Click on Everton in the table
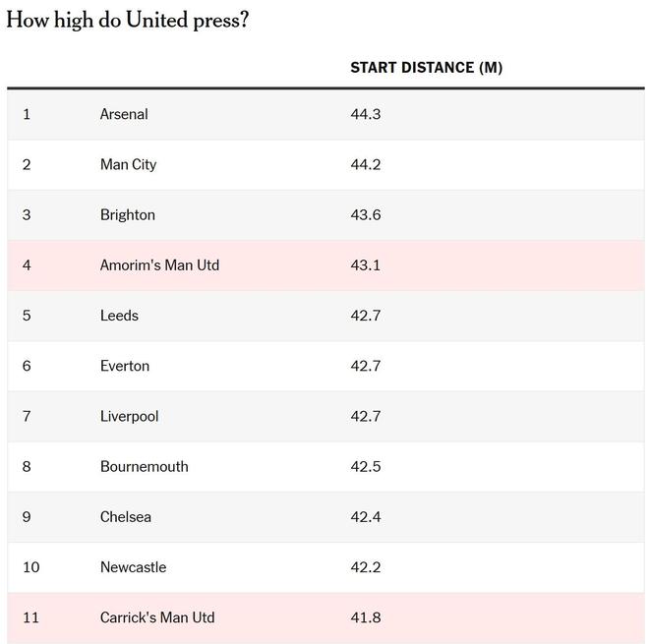Image resolution: width=649 pixels, height=644 pixels. click(x=125, y=366)
